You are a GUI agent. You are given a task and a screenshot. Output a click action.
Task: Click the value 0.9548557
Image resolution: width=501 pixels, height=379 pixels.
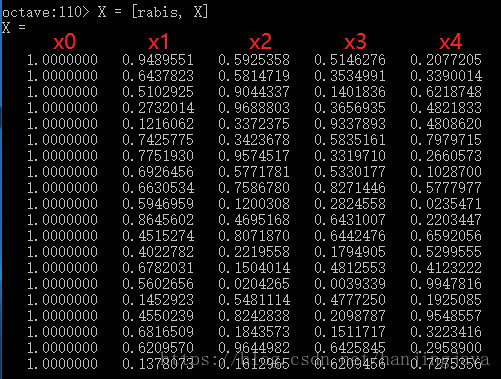[x=446, y=316]
